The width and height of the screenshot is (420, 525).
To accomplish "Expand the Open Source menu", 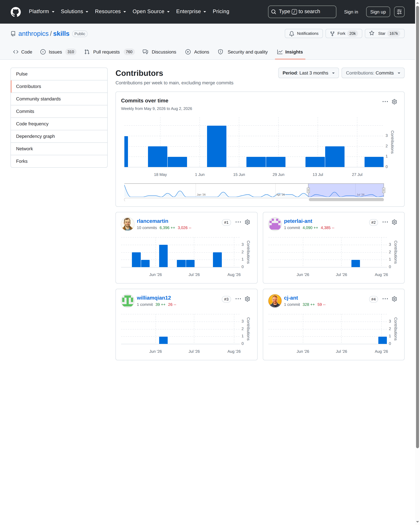I will (x=151, y=11).
